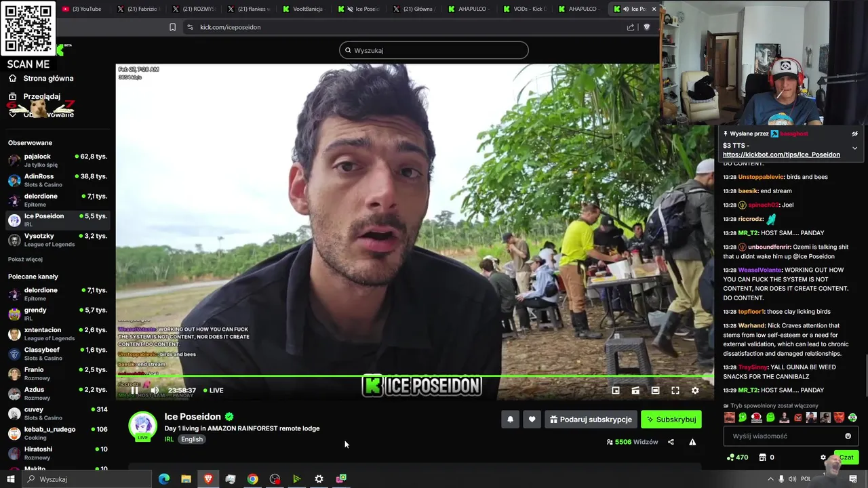Open browser share icon in address bar

pos(631,27)
